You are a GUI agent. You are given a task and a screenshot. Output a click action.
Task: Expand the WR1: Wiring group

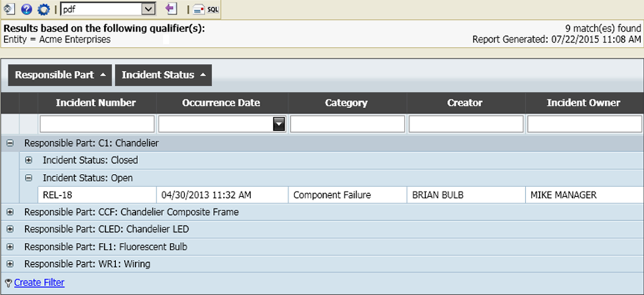point(10,263)
